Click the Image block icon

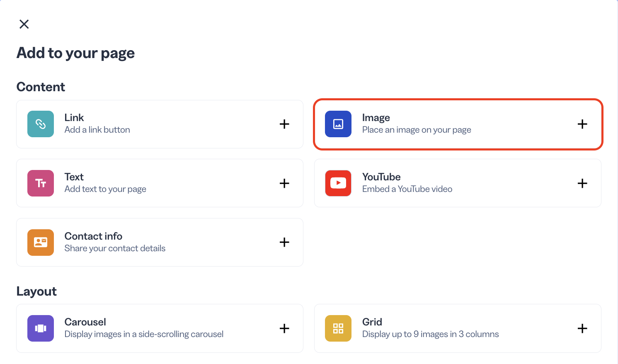[x=338, y=124]
